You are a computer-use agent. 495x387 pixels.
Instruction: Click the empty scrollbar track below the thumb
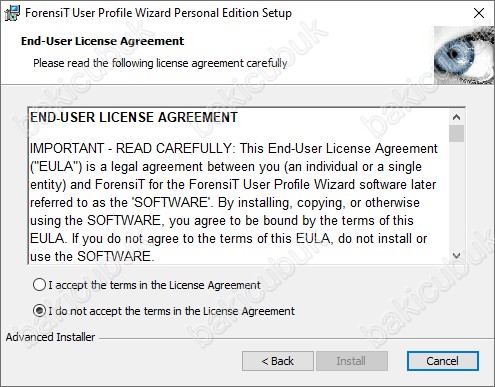[456, 195]
